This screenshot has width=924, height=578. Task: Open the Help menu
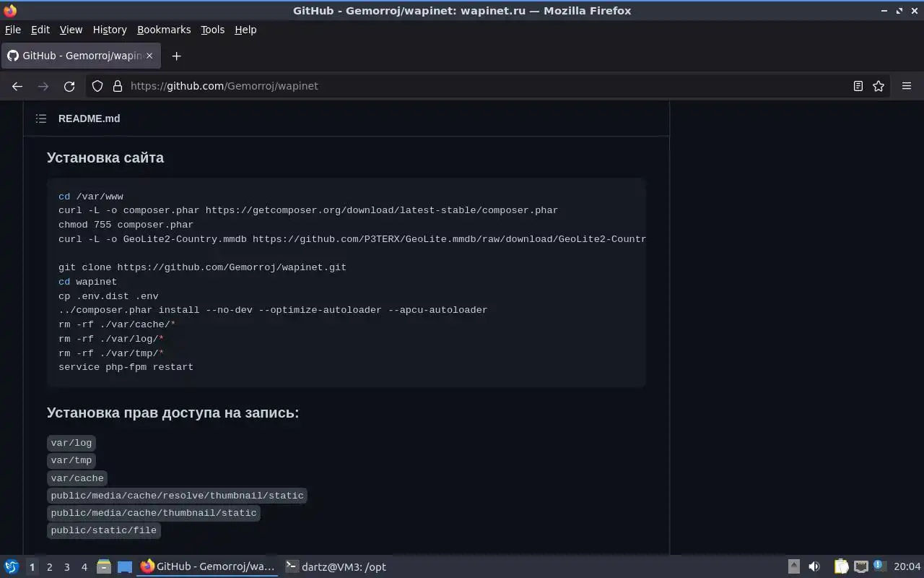point(245,30)
